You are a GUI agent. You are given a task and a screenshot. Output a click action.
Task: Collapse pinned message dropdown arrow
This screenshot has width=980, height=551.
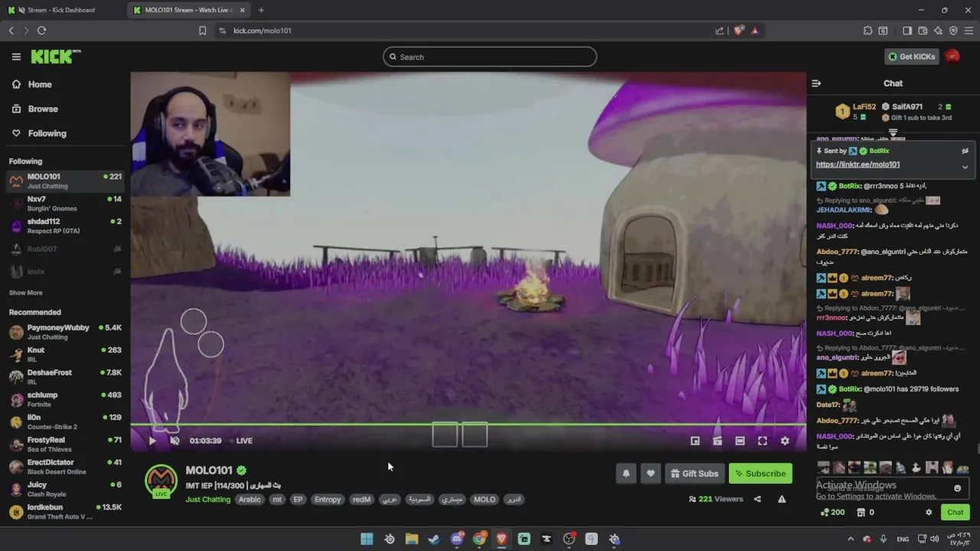(965, 167)
